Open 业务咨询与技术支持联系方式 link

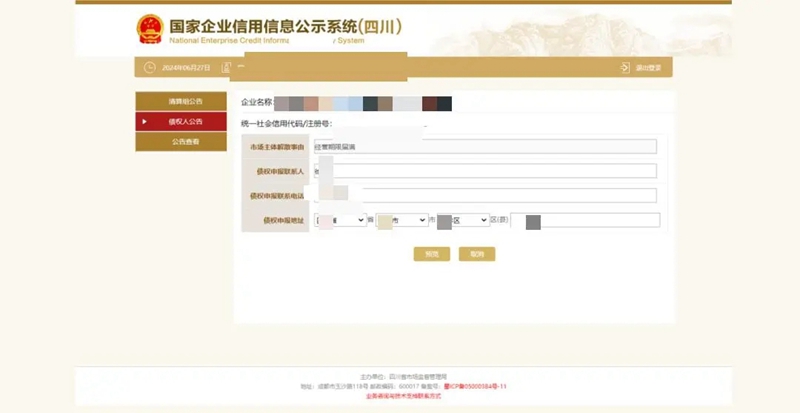404,396
